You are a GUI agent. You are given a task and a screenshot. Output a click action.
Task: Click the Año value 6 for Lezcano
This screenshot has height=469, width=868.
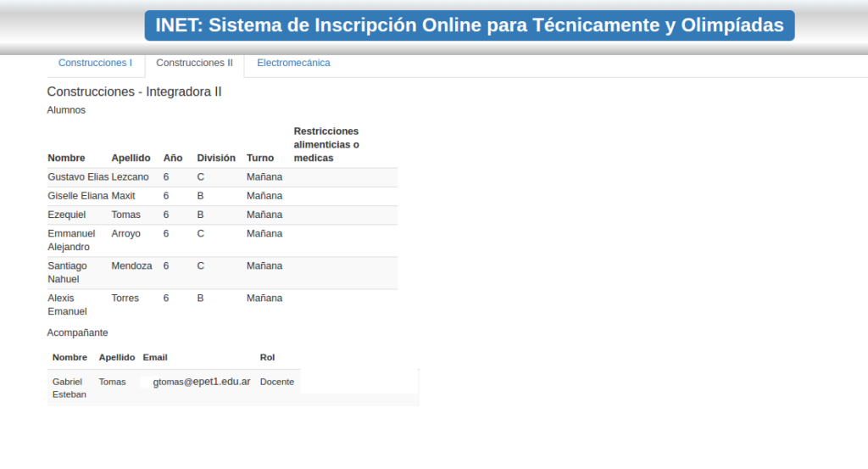tap(166, 177)
